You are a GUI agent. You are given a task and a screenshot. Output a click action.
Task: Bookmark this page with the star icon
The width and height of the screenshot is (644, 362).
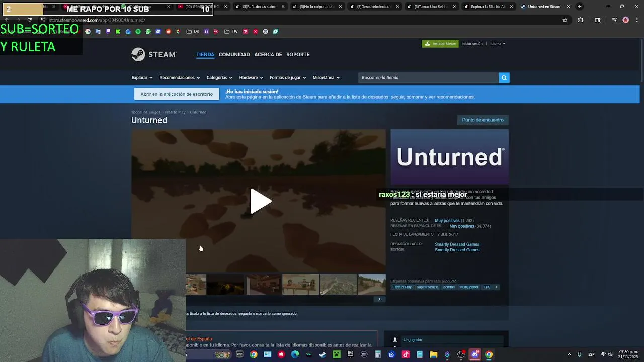pos(565,20)
